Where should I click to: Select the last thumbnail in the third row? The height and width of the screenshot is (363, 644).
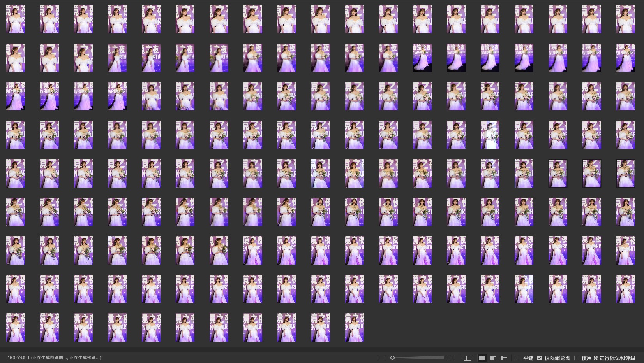coord(625,96)
